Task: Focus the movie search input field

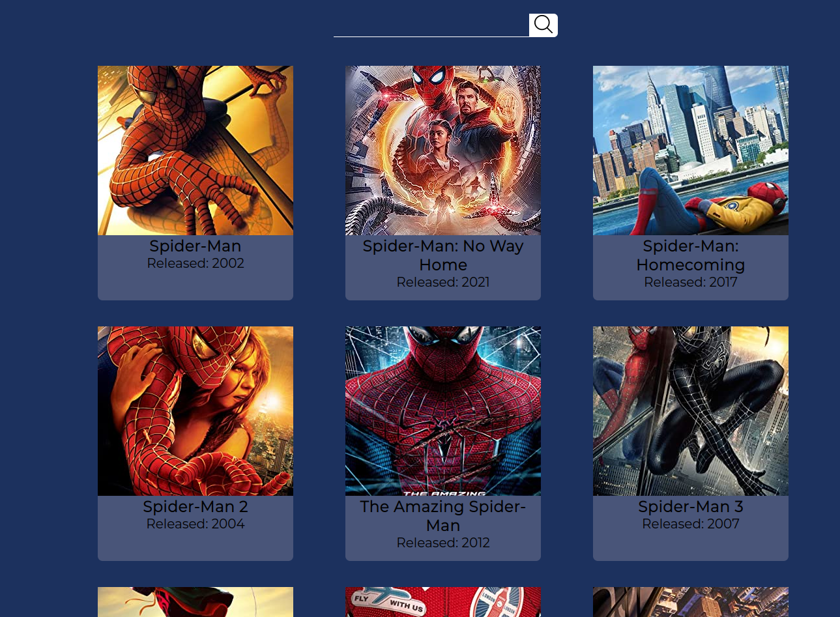Action: (x=431, y=25)
